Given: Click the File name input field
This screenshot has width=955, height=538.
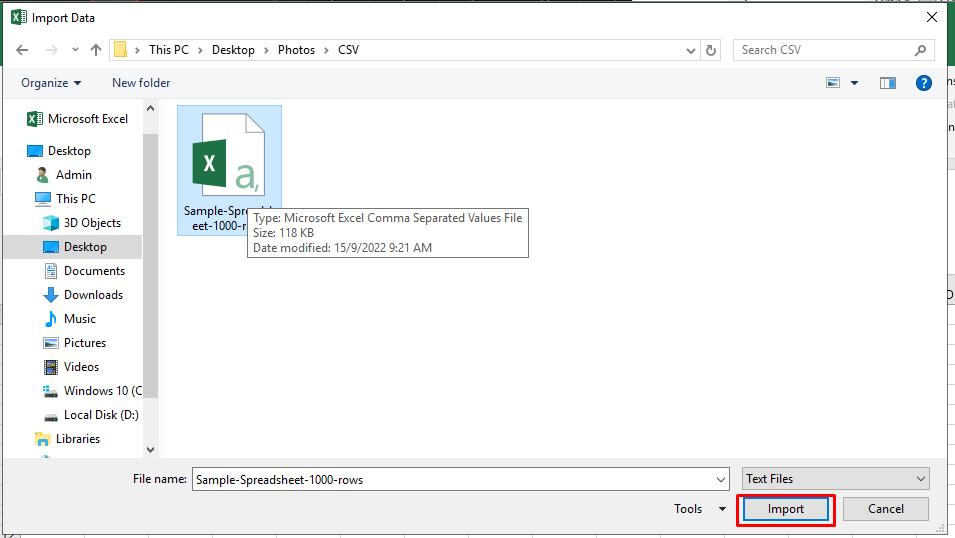Looking at the screenshot, I should pyautogui.click(x=454, y=480).
